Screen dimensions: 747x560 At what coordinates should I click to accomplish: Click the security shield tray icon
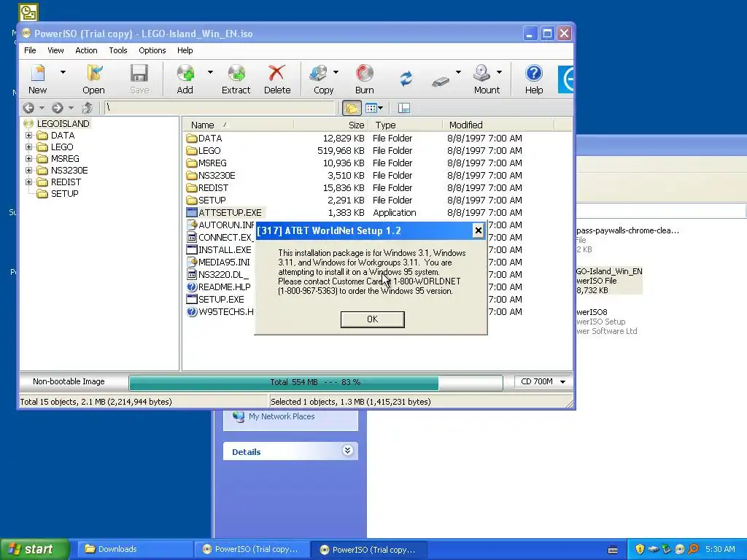pyautogui.click(x=640, y=550)
